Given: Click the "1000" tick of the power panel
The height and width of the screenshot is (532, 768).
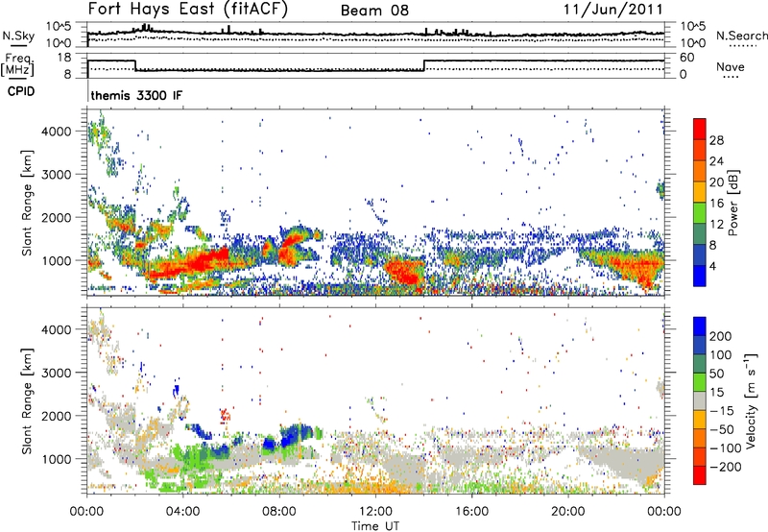Looking at the screenshot, I should tap(57, 260).
